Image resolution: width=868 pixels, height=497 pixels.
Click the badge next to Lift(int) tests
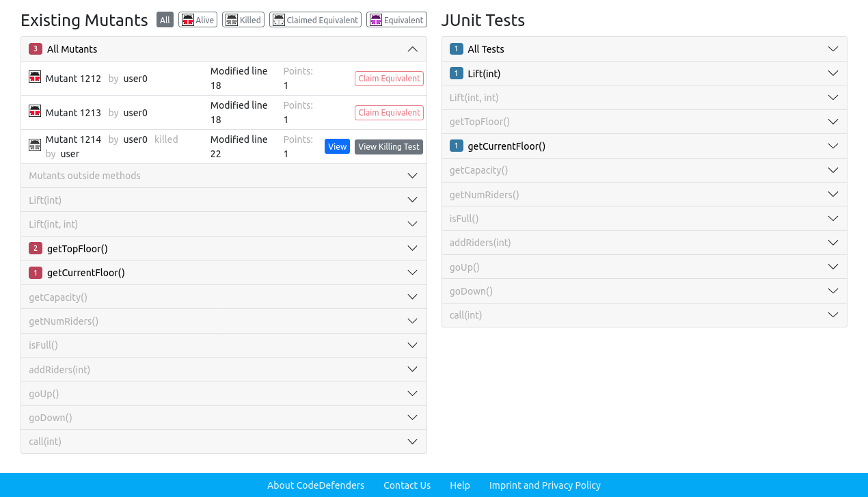(x=457, y=73)
